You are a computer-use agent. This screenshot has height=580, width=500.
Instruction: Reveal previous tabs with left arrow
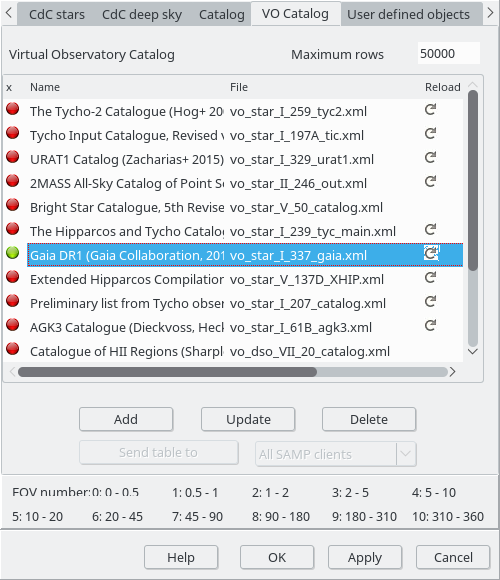coord(9,13)
